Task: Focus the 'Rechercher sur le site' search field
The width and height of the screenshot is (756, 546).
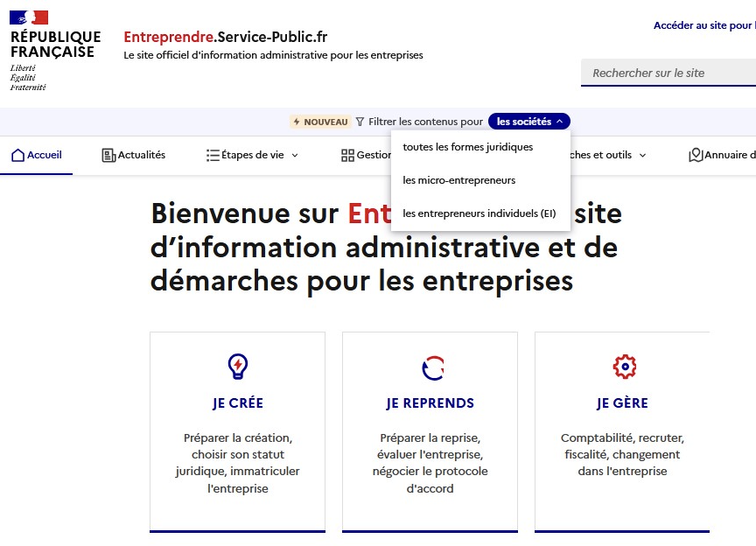Action: (669, 73)
